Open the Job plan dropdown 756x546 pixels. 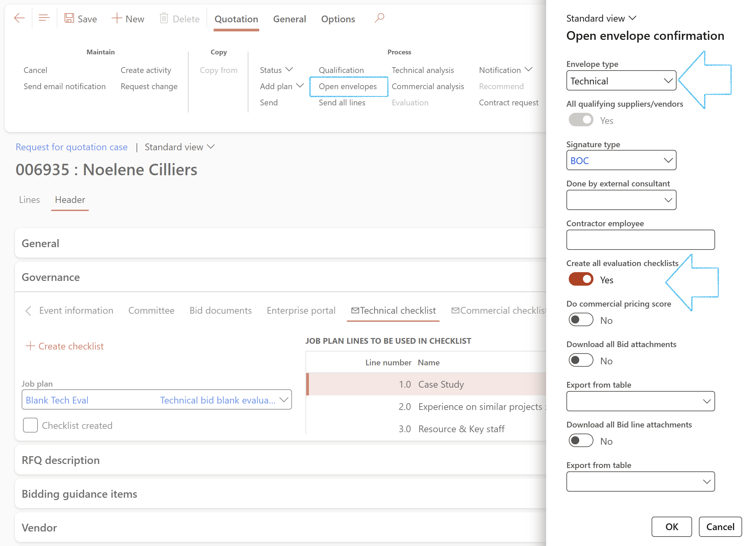click(284, 400)
